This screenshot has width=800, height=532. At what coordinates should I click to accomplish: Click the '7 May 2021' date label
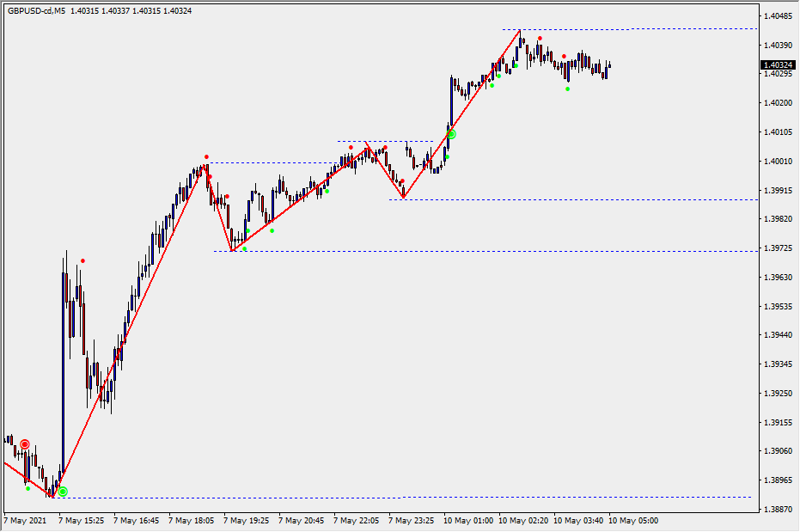pos(26,521)
